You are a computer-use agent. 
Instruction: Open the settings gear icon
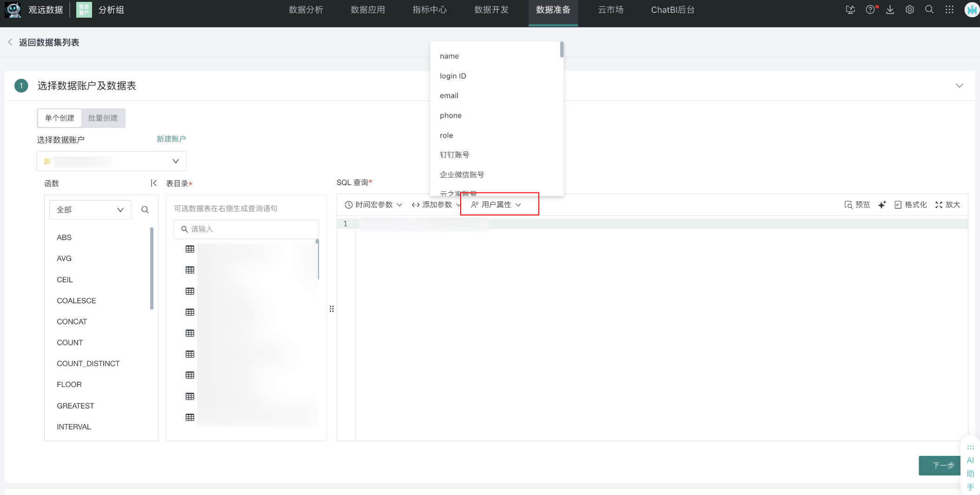[910, 10]
